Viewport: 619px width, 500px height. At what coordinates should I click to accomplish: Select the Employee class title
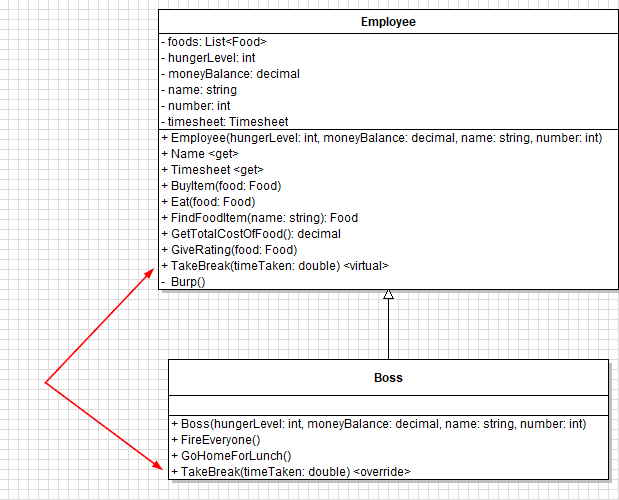pos(388,21)
